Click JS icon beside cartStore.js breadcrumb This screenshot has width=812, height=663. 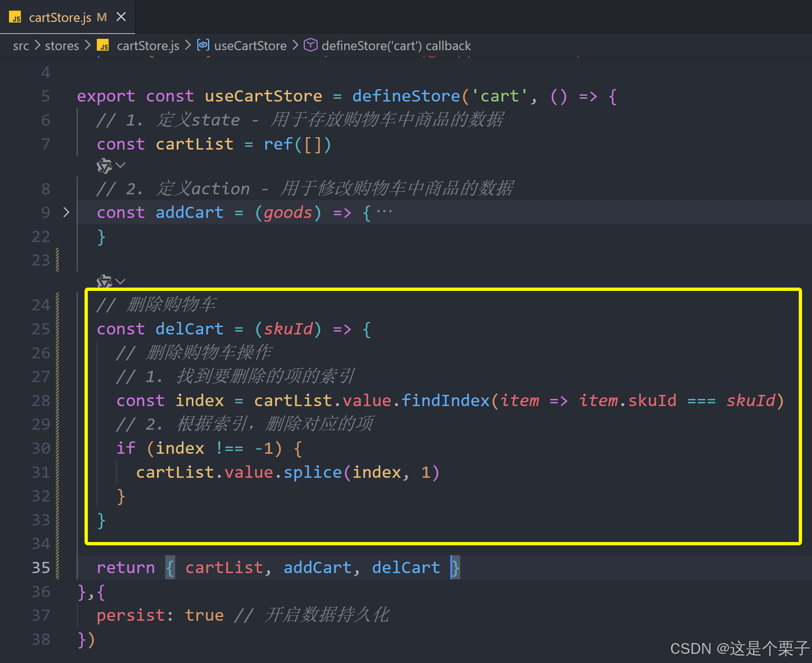pos(103,45)
